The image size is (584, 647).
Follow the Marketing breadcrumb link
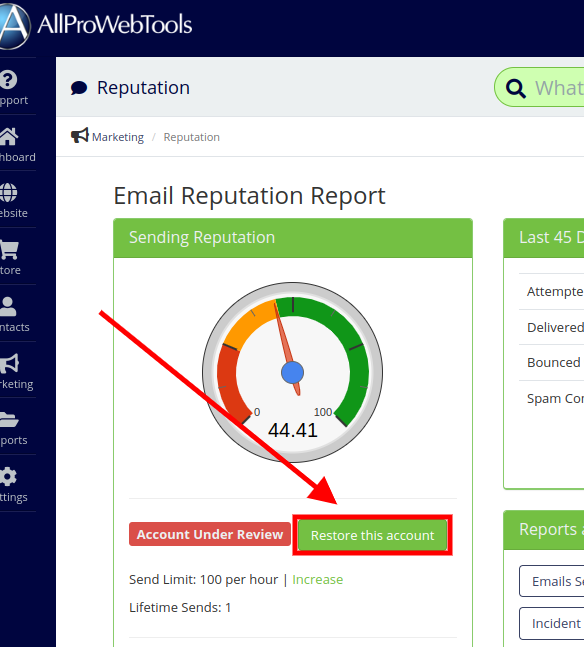click(x=118, y=137)
